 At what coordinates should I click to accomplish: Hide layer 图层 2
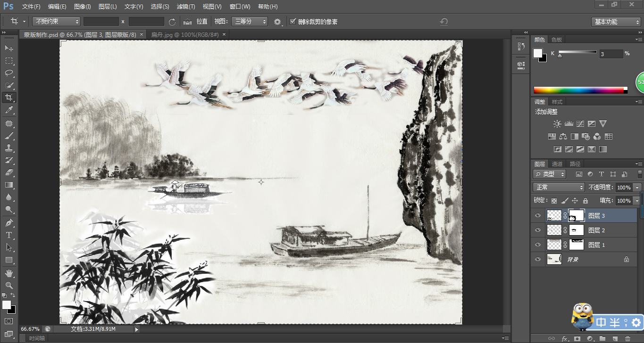point(538,230)
